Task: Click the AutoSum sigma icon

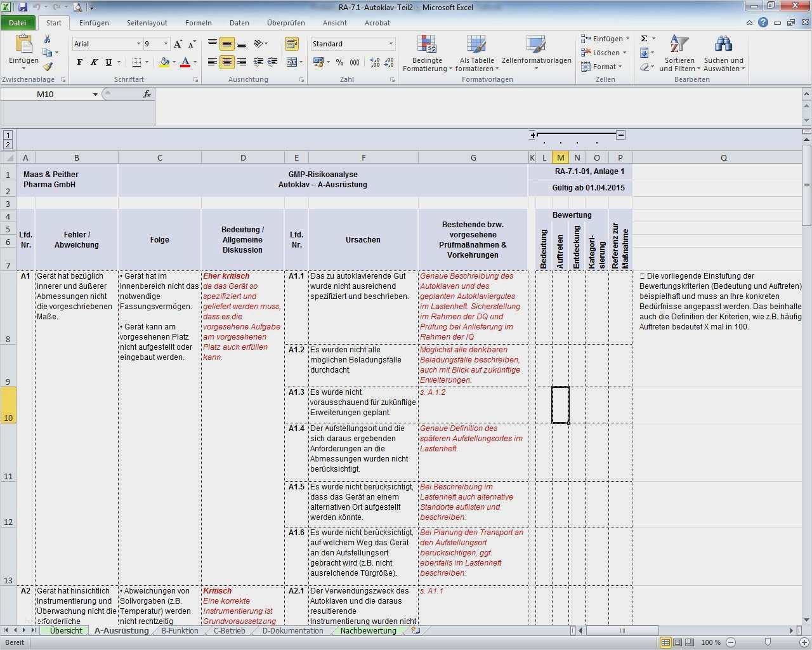Action: (x=643, y=39)
